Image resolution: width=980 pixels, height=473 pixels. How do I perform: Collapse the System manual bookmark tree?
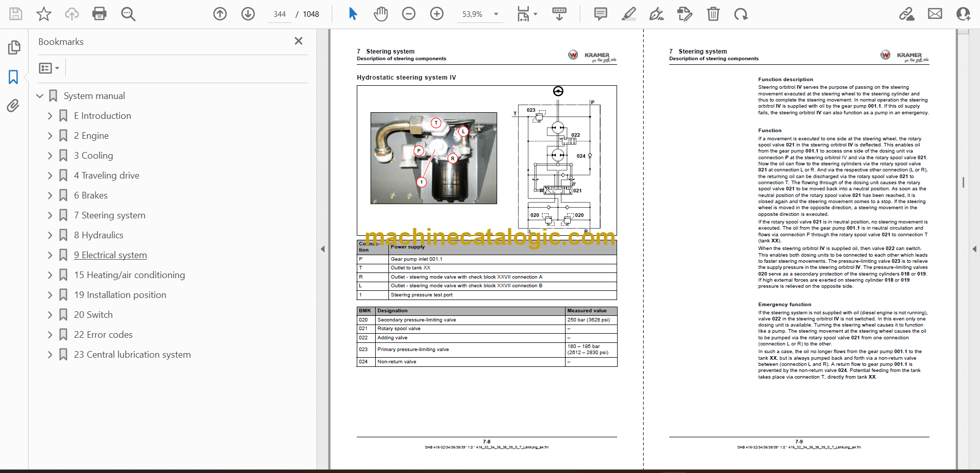click(40, 96)
